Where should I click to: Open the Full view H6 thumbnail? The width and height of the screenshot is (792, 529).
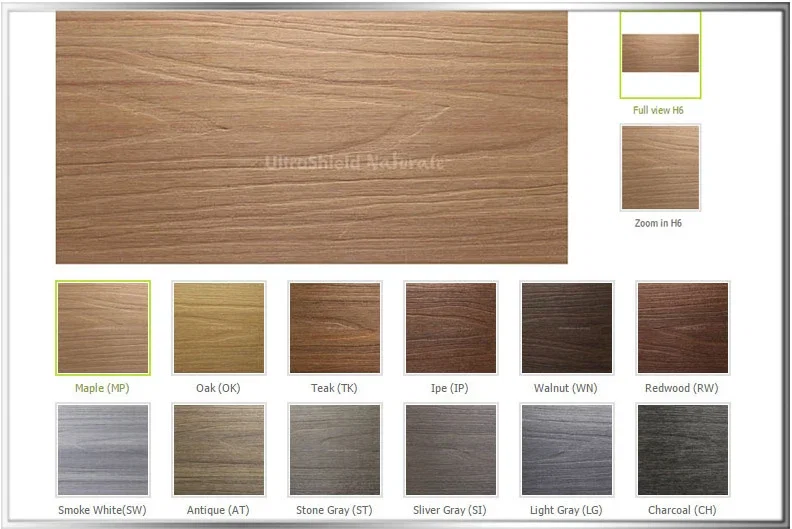click(x=661, y=55)
